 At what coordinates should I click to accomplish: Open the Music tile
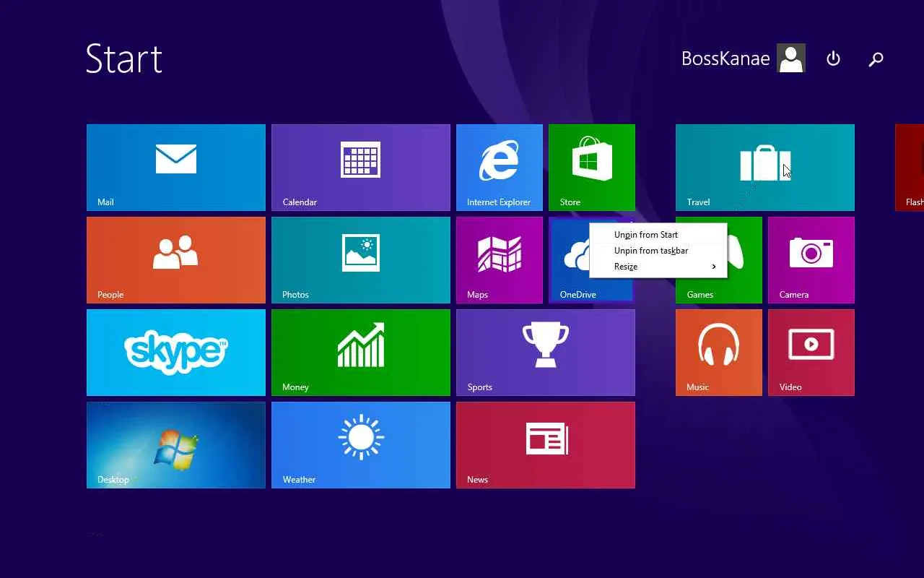[x=719, y=353]
